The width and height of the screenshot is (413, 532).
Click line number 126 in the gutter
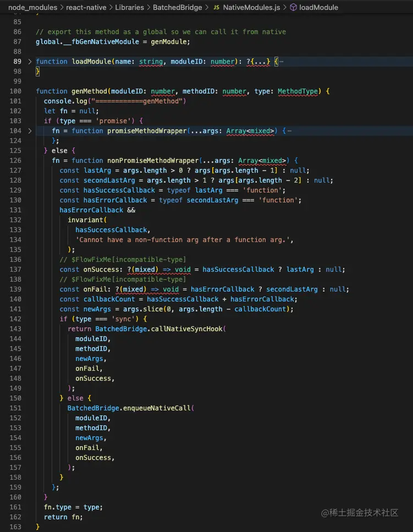[x=15, y=161]
